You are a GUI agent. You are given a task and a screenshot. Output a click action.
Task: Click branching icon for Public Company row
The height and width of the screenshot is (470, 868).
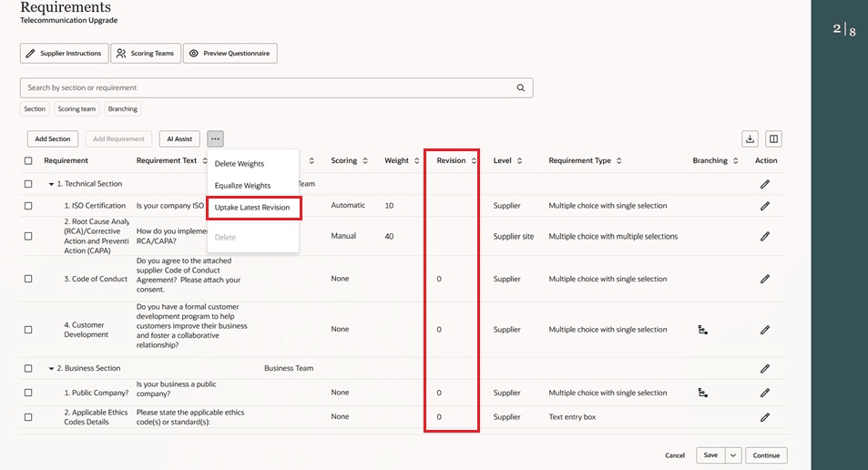(702, 393)
